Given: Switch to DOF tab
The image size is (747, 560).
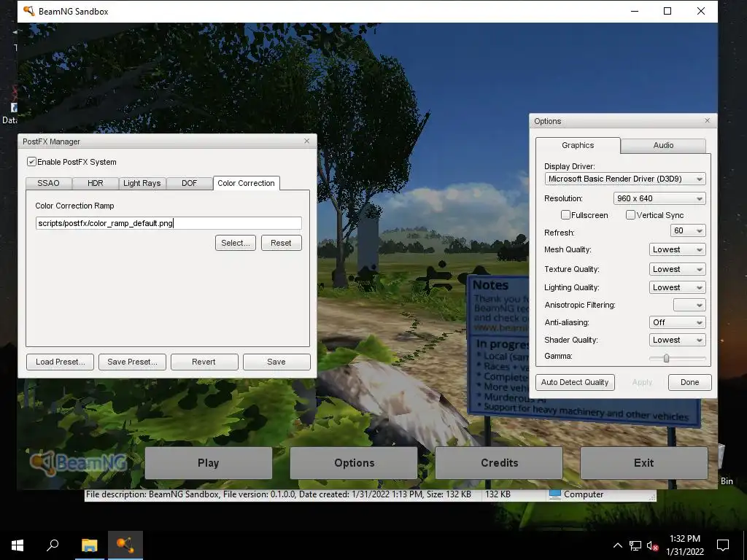Looking at the screenshot, I should tap(189, 183).
